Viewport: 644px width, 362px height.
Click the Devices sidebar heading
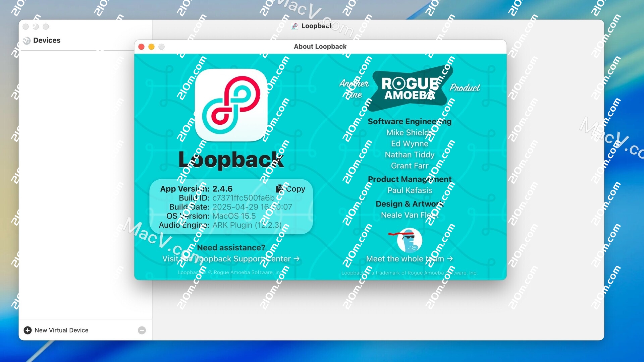47,40
